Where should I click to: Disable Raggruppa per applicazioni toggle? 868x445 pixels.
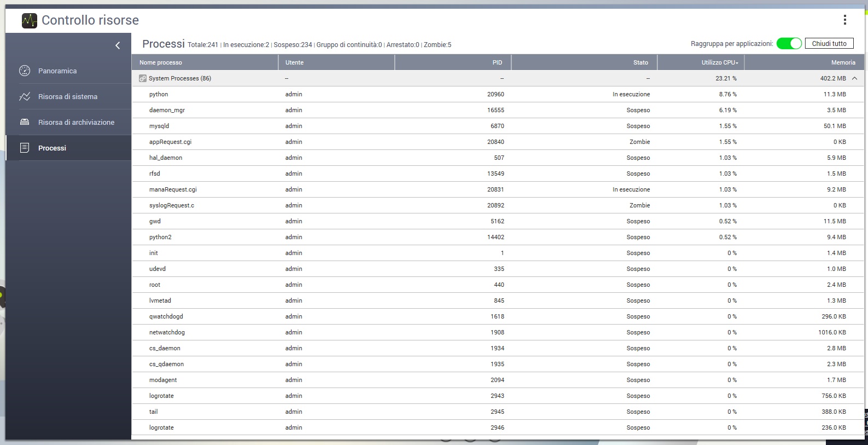click(x=789, y=44)
